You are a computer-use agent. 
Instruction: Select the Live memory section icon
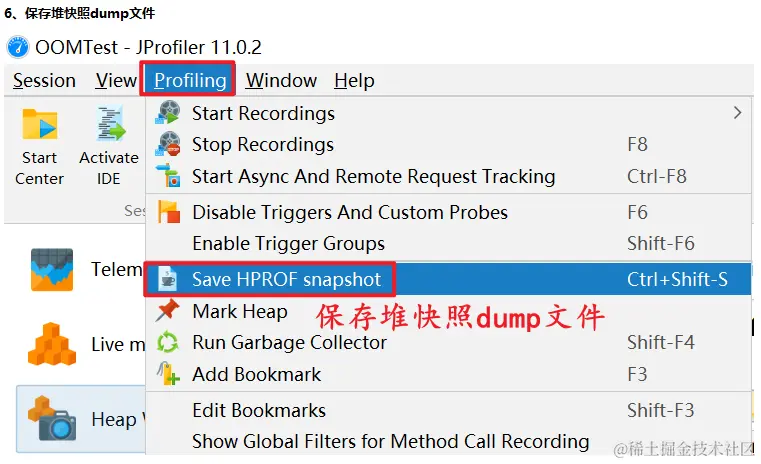coord(52,344)
